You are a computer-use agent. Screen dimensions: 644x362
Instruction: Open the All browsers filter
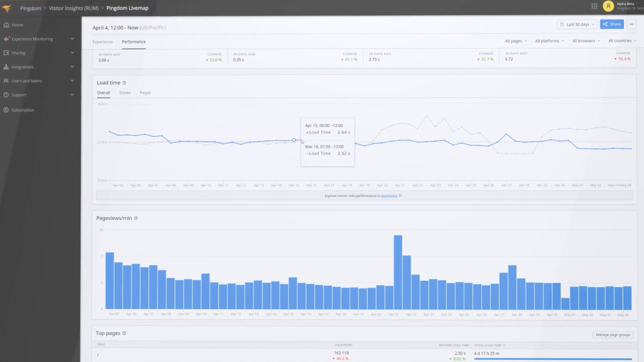tap(583, 41)
